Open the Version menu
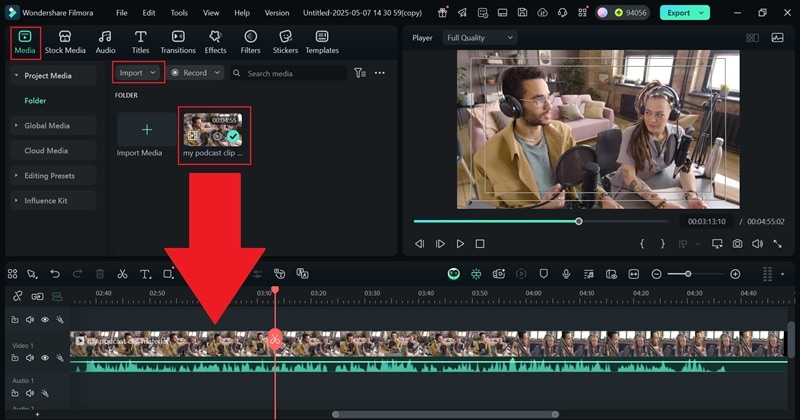The width and height of the screenshot is (800, 420). point(277,13)
